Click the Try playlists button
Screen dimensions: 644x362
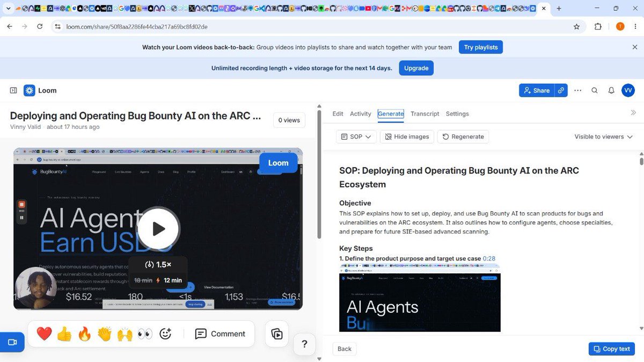[x=481, y=47]
